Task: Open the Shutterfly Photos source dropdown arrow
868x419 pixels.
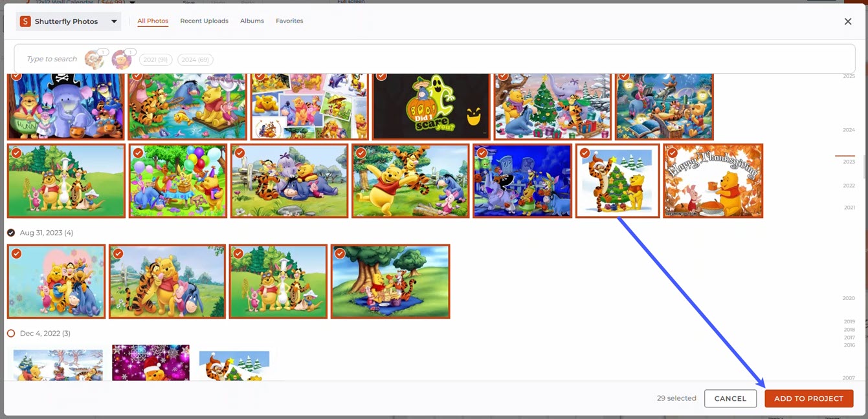Action: coord(114,21)
